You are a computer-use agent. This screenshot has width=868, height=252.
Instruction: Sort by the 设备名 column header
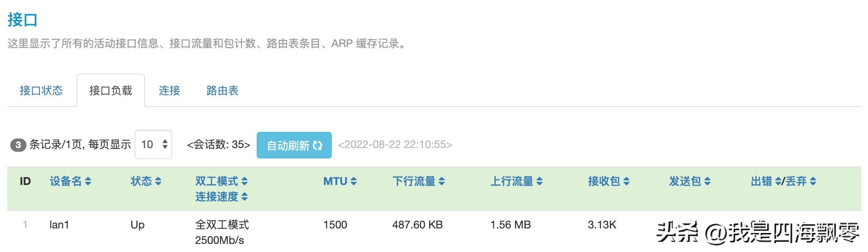[x=66, y=181]
